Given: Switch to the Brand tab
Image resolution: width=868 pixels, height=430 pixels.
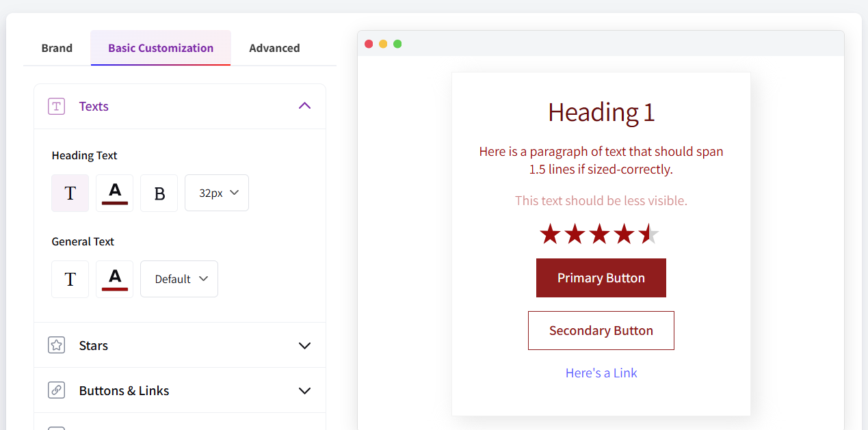Looking at the screenshot, I should 57,48.
